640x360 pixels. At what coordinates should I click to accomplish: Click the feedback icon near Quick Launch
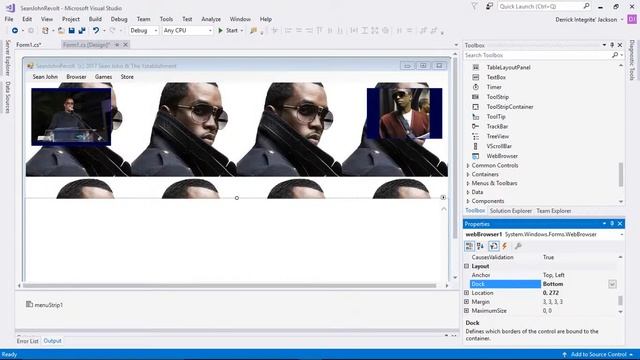pyautogui.click(x=489, y=6)
